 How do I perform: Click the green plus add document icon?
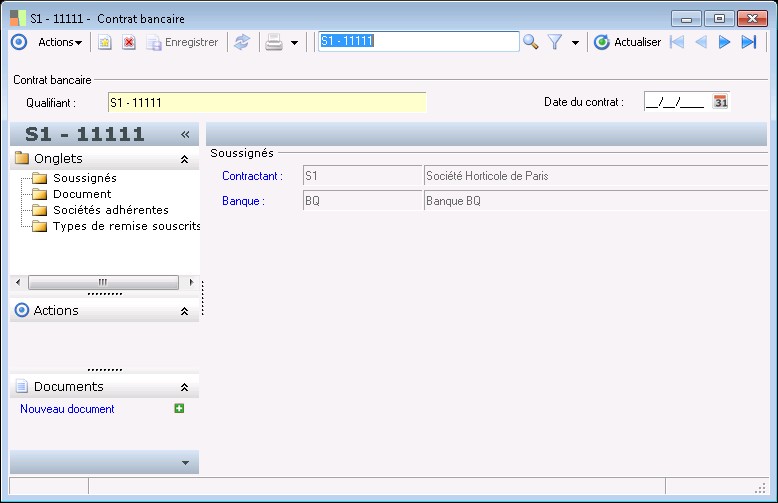[x=179, y=408]
